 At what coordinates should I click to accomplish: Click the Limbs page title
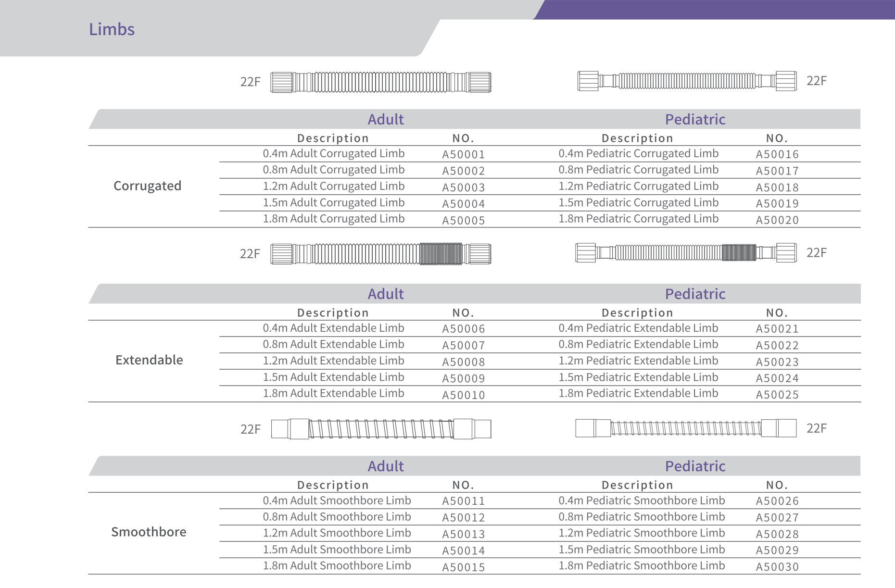pos(112,29)
